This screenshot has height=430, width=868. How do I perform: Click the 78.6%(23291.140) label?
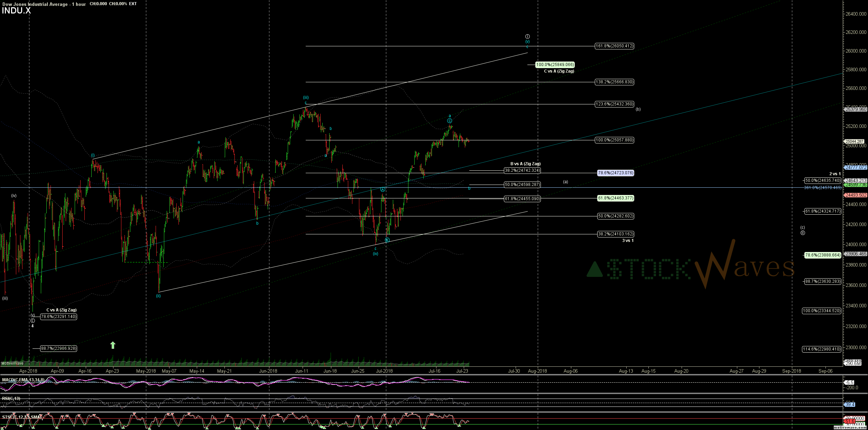[59, 317]
